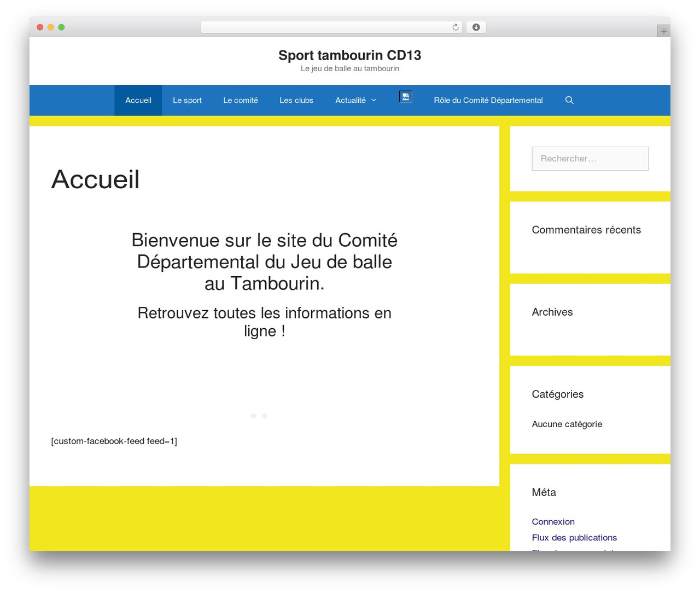The image size is (700, 593).
Task: Click the Accueil page heading
Action: coord(96,179)
